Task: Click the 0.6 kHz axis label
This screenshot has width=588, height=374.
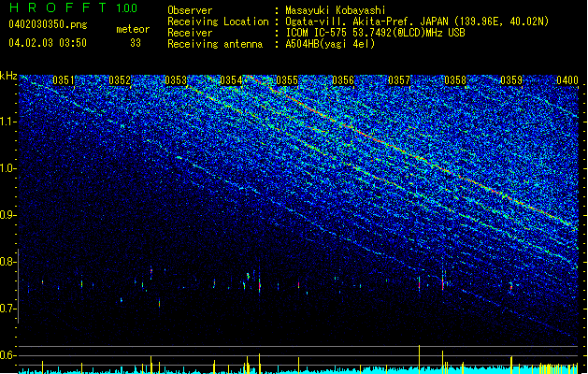Action: (8, 355)
